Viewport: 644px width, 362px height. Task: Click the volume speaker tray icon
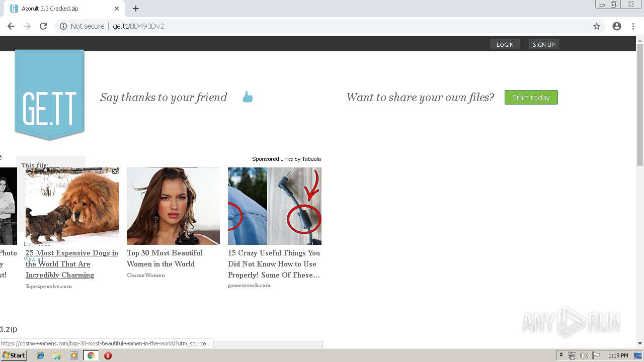click(x=584, y=355)
